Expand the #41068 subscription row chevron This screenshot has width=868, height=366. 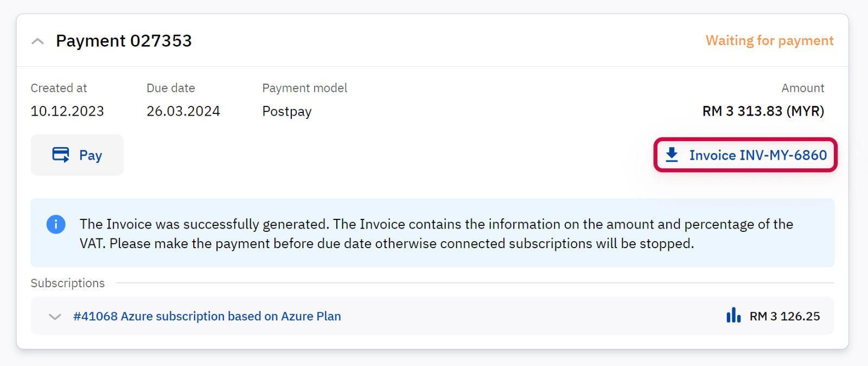coord(55,317)
